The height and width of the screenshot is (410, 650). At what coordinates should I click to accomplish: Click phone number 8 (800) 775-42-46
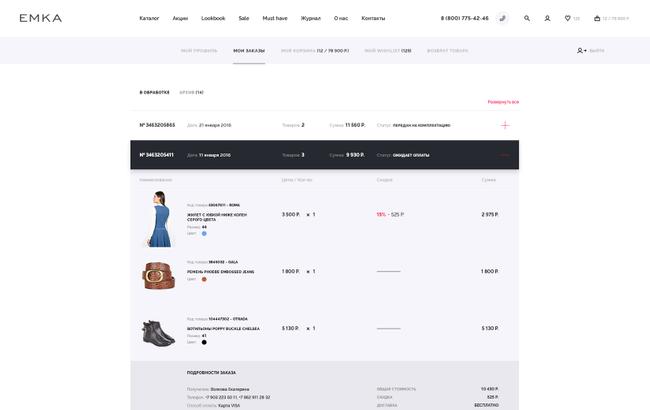pos(465,18)
